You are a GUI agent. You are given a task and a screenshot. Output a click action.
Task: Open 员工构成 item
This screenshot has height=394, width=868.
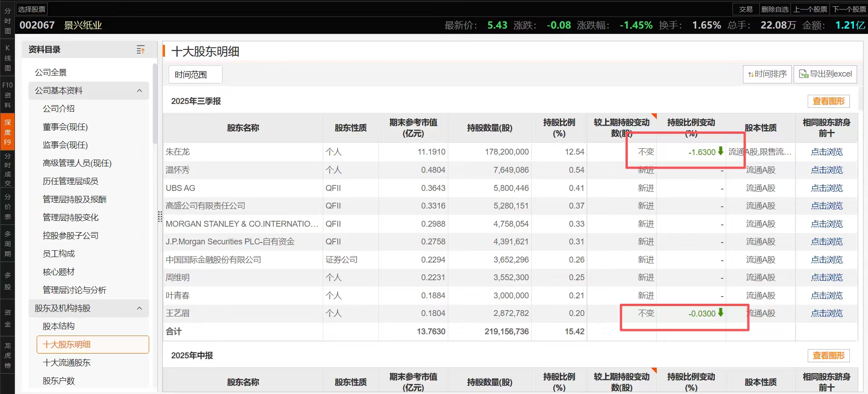coord(59,254)
